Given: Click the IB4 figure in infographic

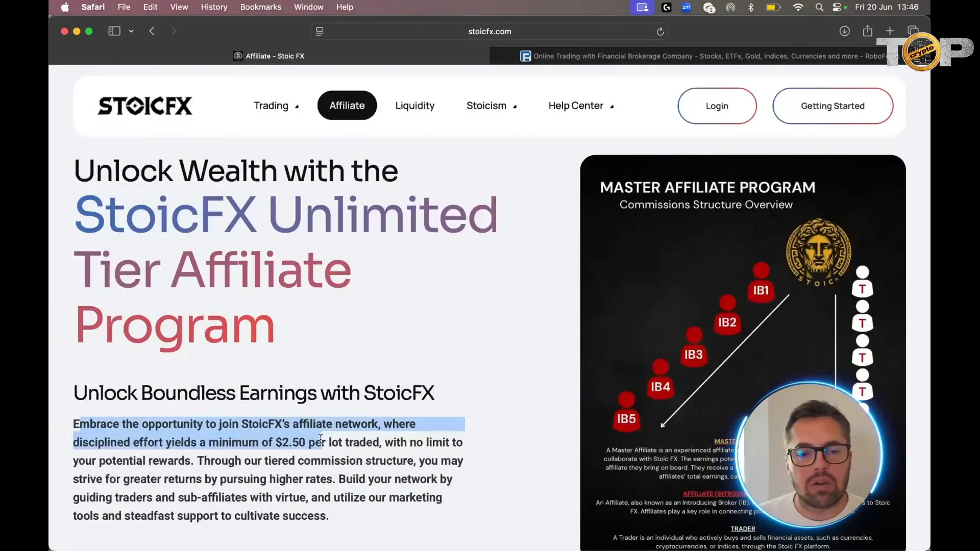Looking at the screenshot, I should click(660, 379).
